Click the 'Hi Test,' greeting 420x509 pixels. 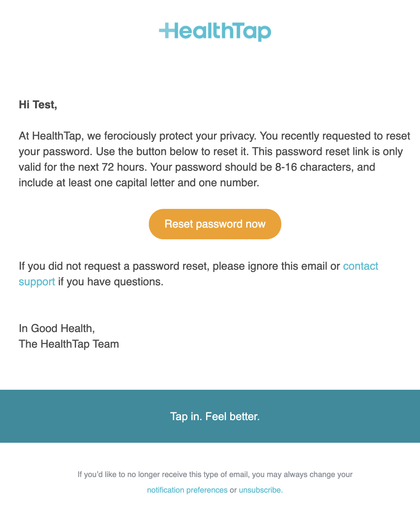pos(38,104)
